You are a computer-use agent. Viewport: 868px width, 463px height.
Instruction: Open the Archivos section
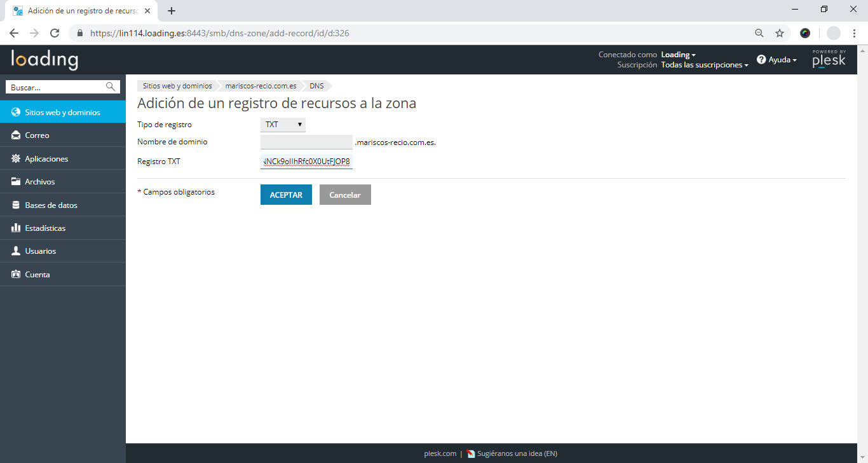(x=63, y=181)
